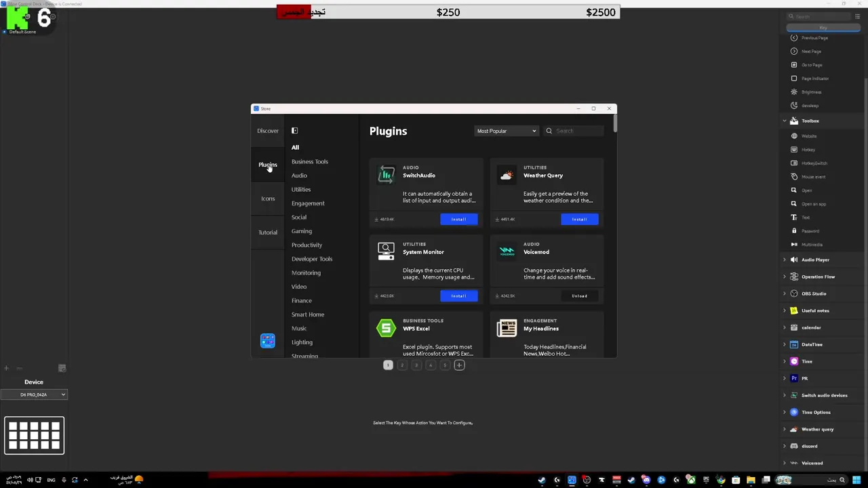Screen dimensions: 868x488
Task: Click the volume icon in the system tray
Action: coord(30,480)
